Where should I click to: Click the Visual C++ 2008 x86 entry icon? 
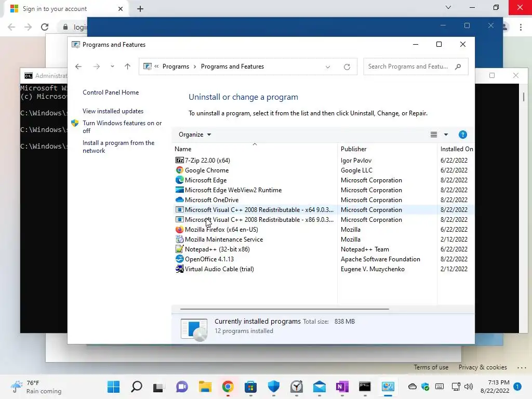[179, 219]
